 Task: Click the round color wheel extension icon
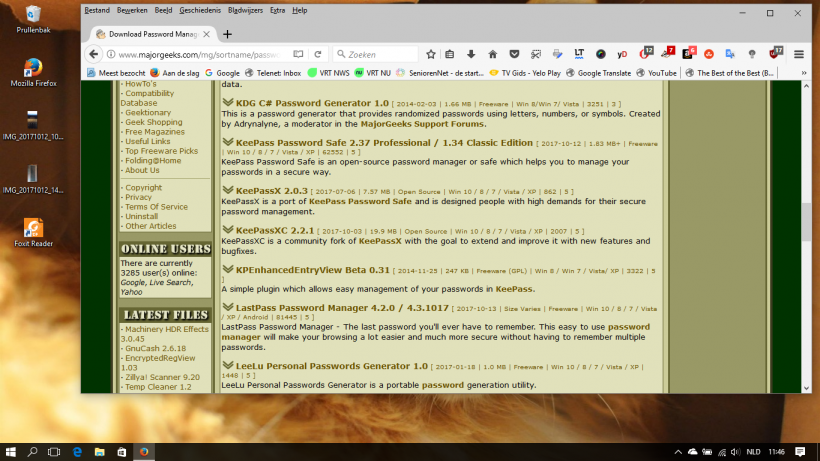pos(600,54)
